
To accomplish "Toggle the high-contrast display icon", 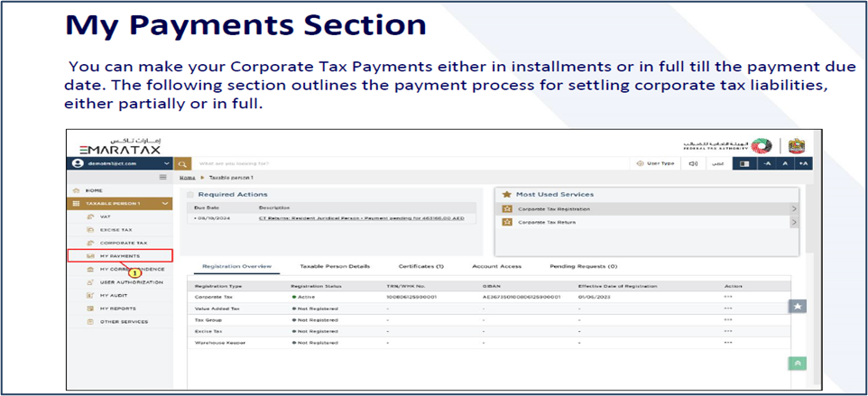I will (743, 163).
